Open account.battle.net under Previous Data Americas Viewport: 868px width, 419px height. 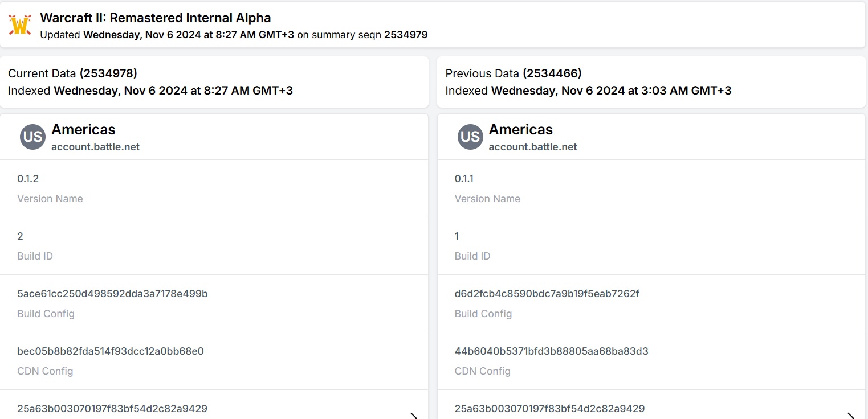click(x=532, y=147)
